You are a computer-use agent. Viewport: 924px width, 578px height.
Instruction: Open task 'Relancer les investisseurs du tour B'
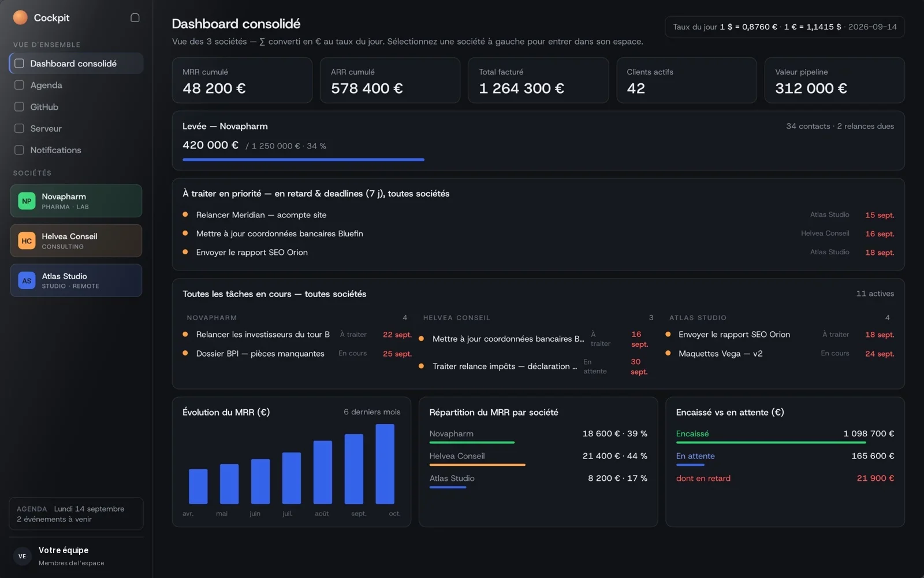click(297, 335)
